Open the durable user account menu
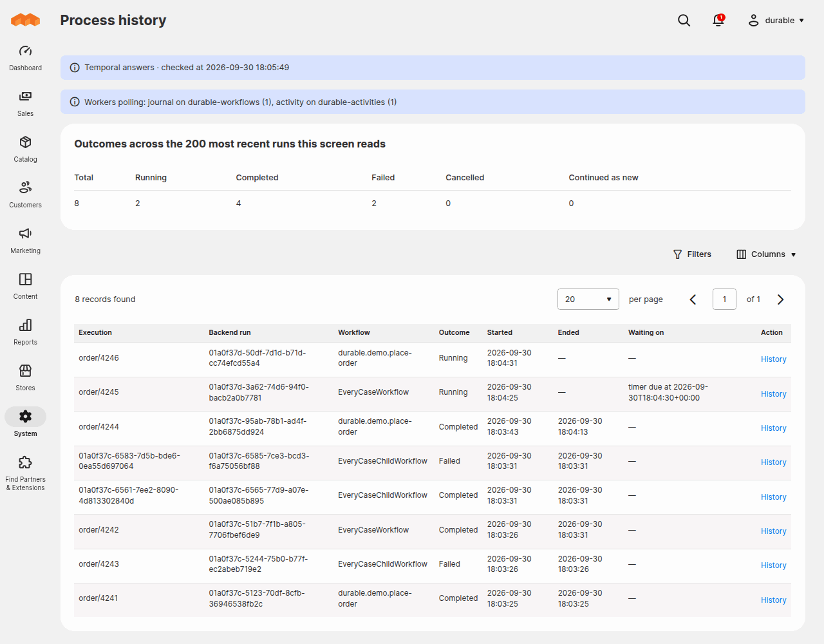This screenshot has height=644, width=824. [x=776, y=21]
